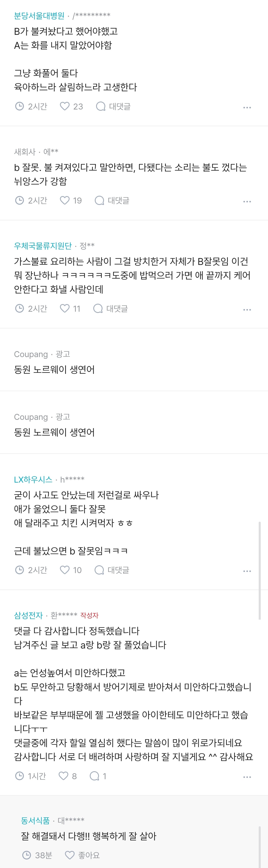Open more options on 삼성전자 author comment
The image size is (268, 868).
[x=247, y=777]
